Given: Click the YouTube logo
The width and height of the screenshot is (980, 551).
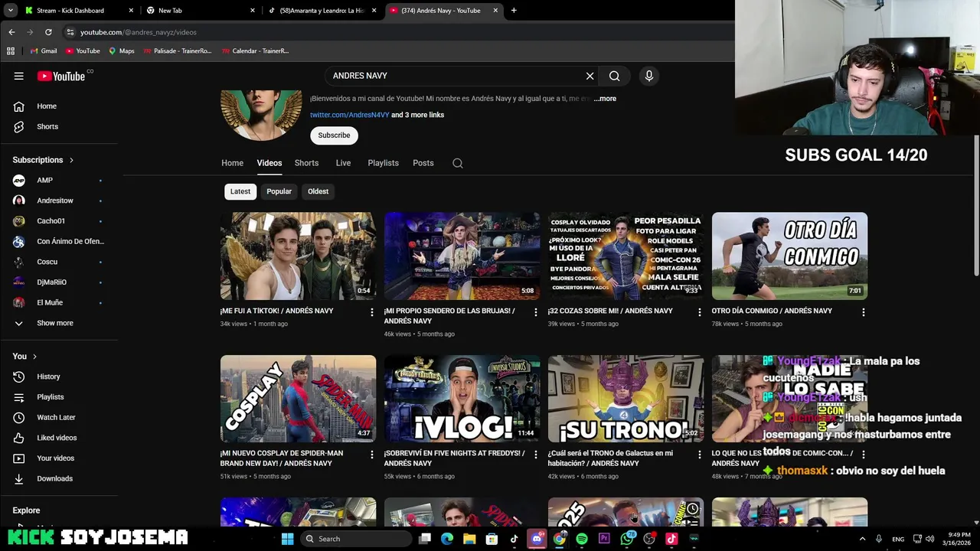Looking at the screenshot, I should (61, 76).
